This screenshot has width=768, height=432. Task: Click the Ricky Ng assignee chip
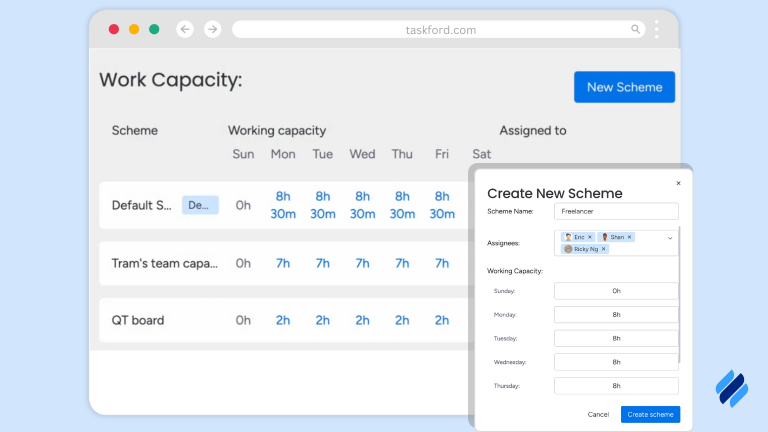tap(583, 249)
